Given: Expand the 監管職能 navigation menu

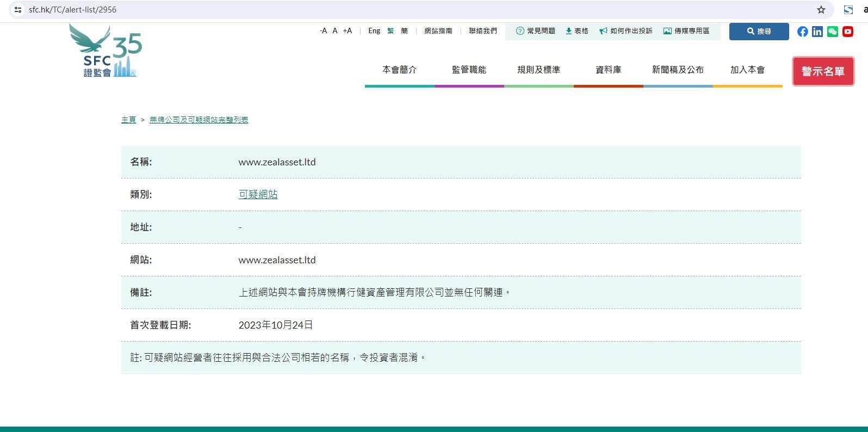Looking at the screenshot, I should click(x=469, y=70).
